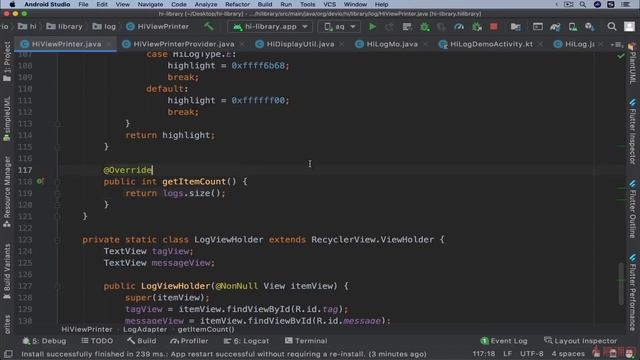This screenshot has width=640, height=360.
Task: Click the 4 spaces indent indicator
Action: point(568,354)
